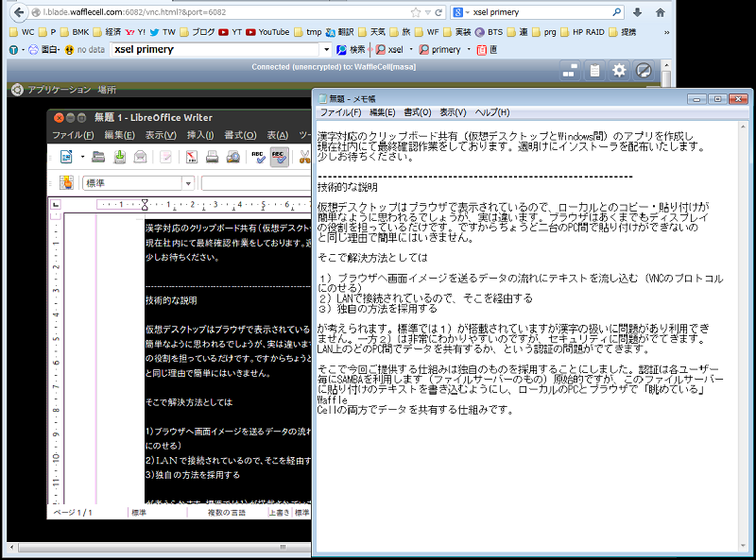Toggle insert mode '上書き' in status bar

[x=278, y=512]
